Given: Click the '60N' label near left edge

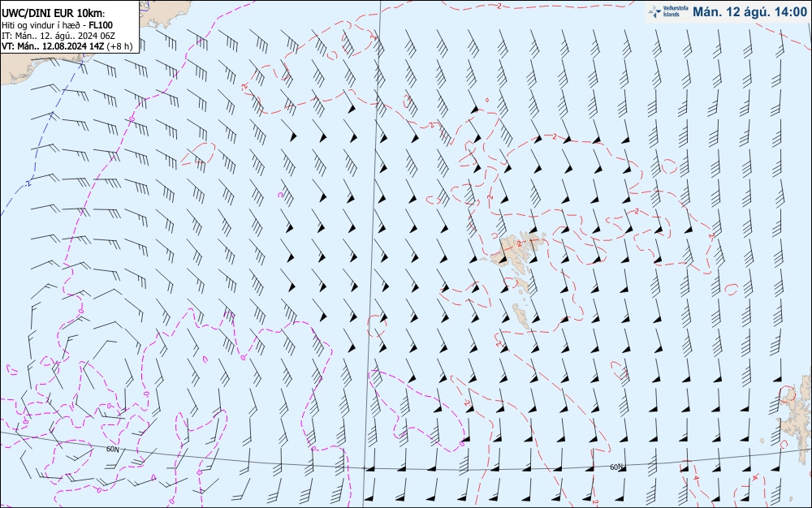Looking at the screenshot, I should (x=113, y=449).
